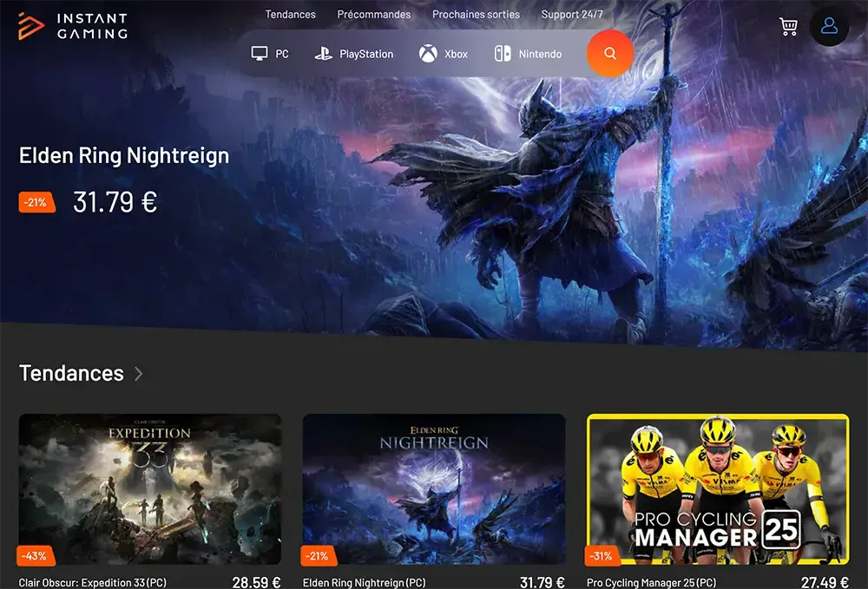Click the PlayStation logo icon
868x589 pixels.
tap(323, 54)
